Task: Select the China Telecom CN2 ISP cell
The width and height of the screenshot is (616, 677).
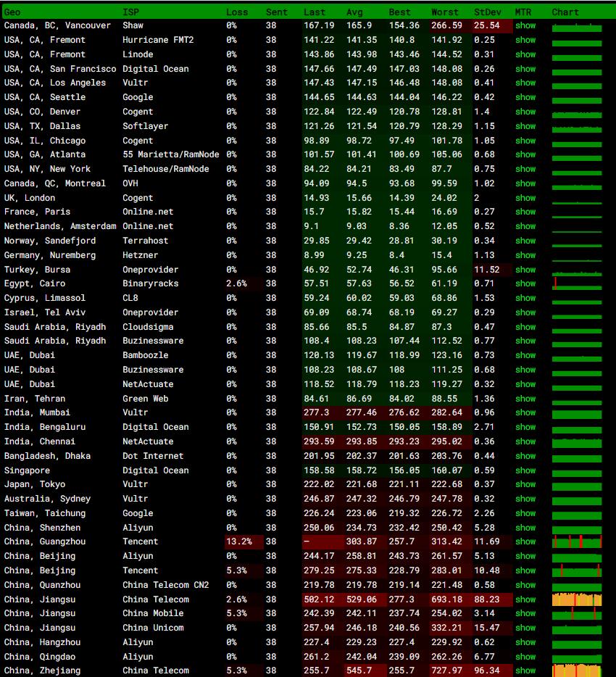Action: click(166, 585)
